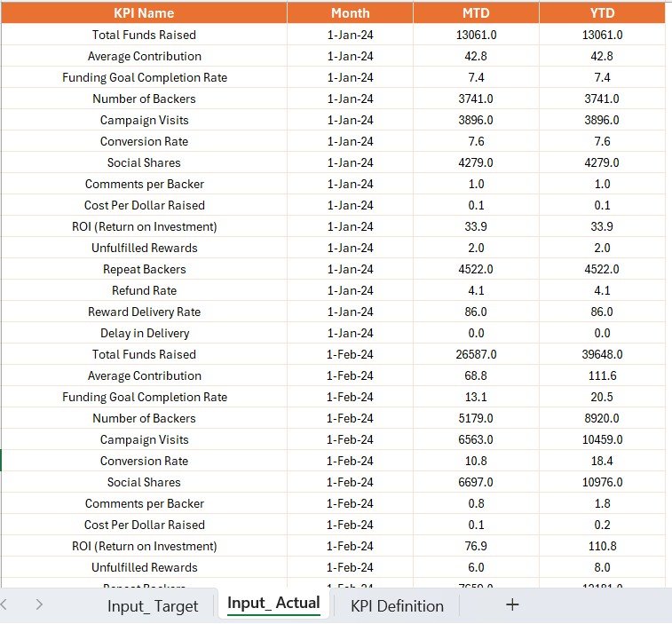The image size is (672, 624).
Task: Click MTD value 13061.0
Action: coord(476,35)
